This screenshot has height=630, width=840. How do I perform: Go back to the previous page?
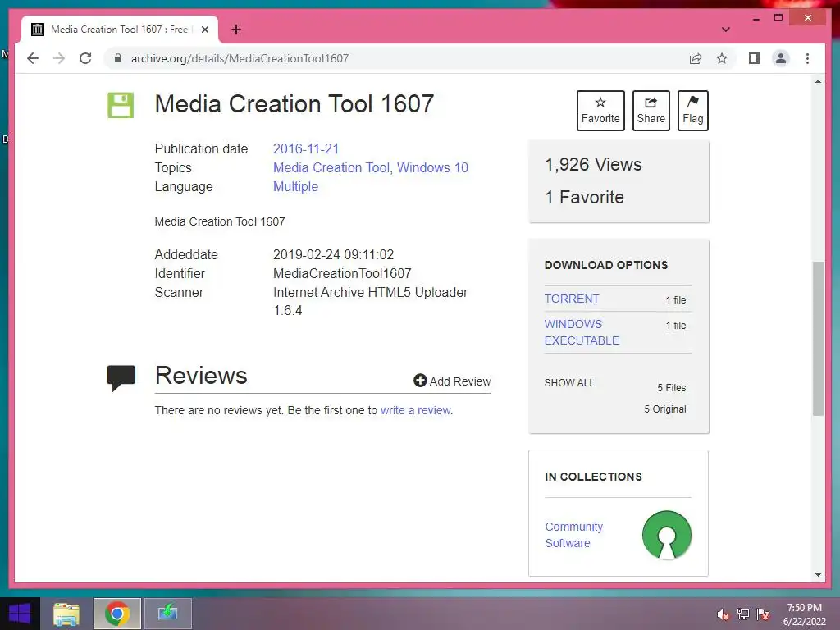click(33, 58)
